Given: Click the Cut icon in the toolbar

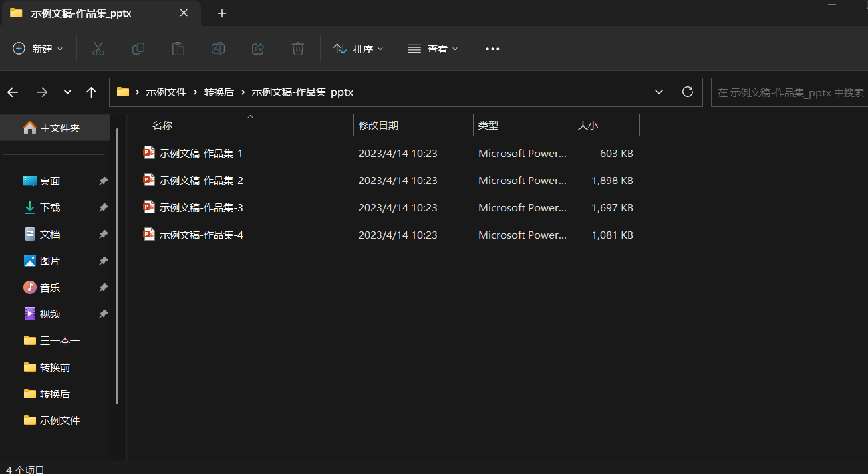Looking at the screenshot, I should tap(98, 48).
